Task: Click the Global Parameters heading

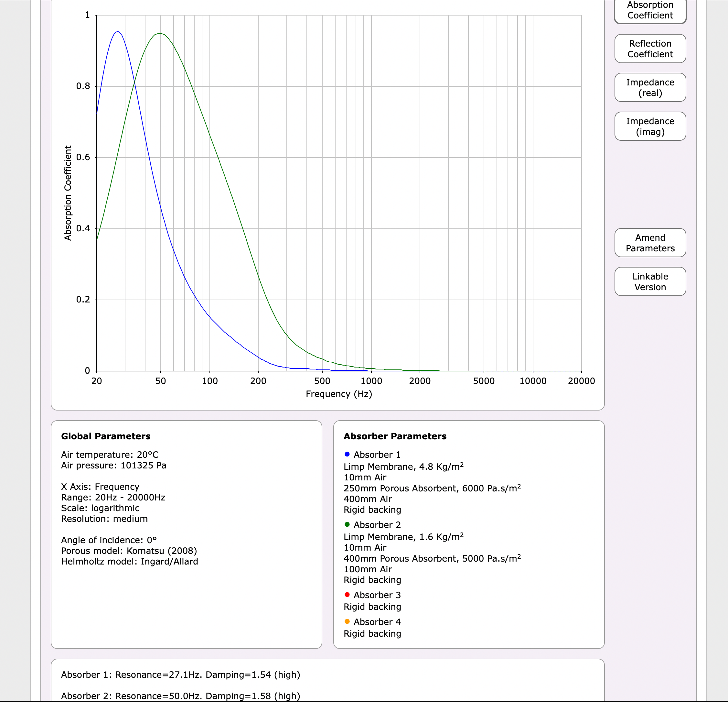Action: point(106,436)
